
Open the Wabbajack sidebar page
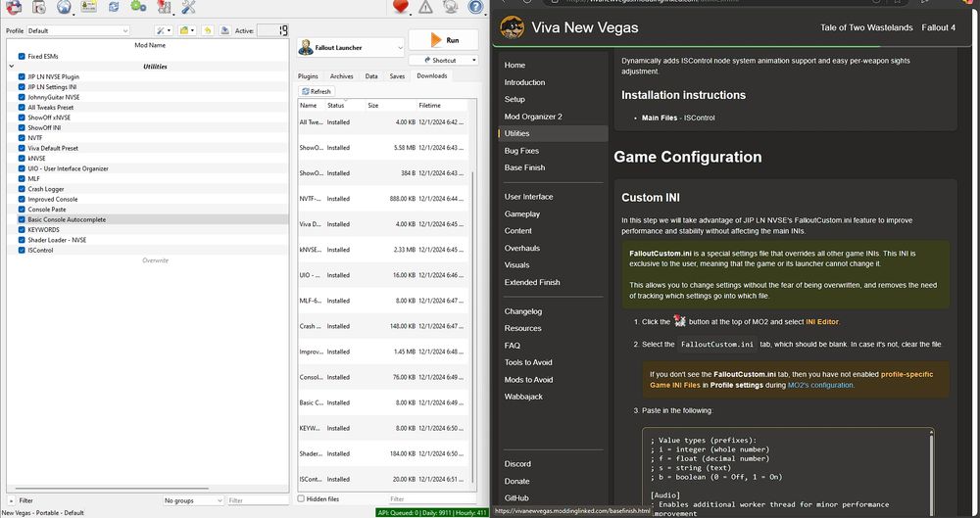[523, 397]
